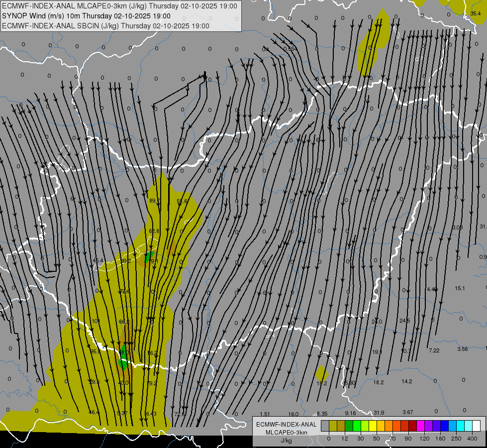
Task: Select the ECMWF SBCIN layer title
Action: click(105, 25)
